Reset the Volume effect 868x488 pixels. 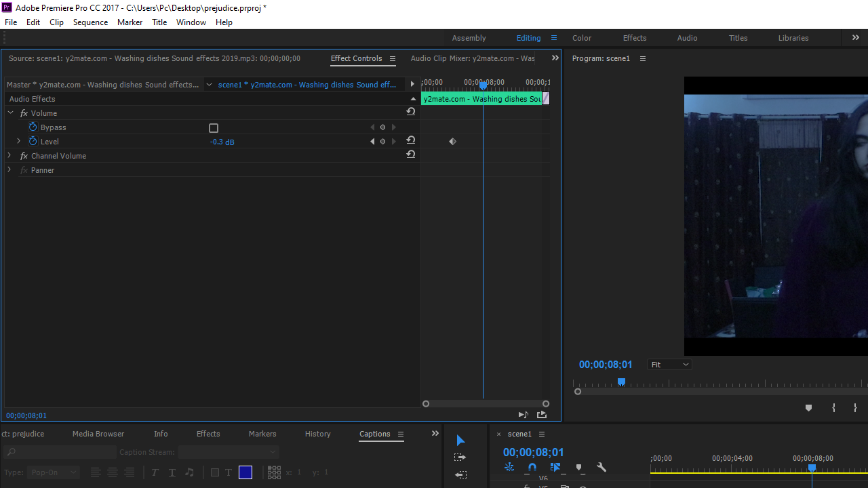[410, 113]
